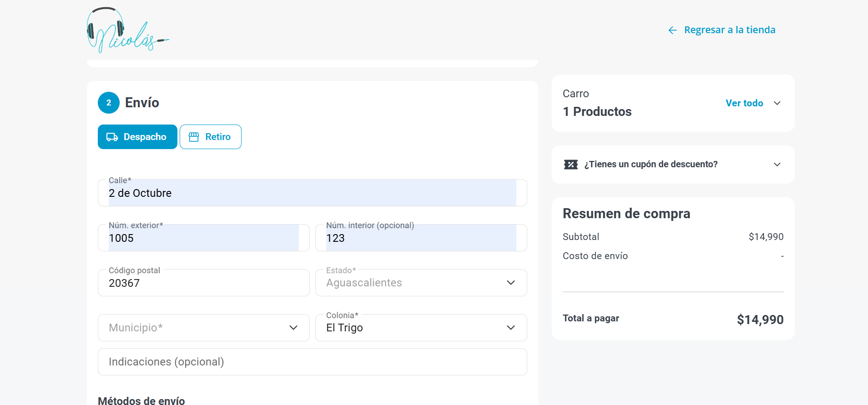Click the Métodos de envío heading

point(141,401)
